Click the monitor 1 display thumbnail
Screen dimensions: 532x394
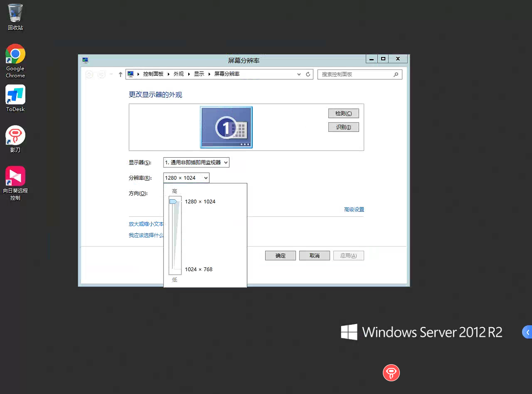226,127
